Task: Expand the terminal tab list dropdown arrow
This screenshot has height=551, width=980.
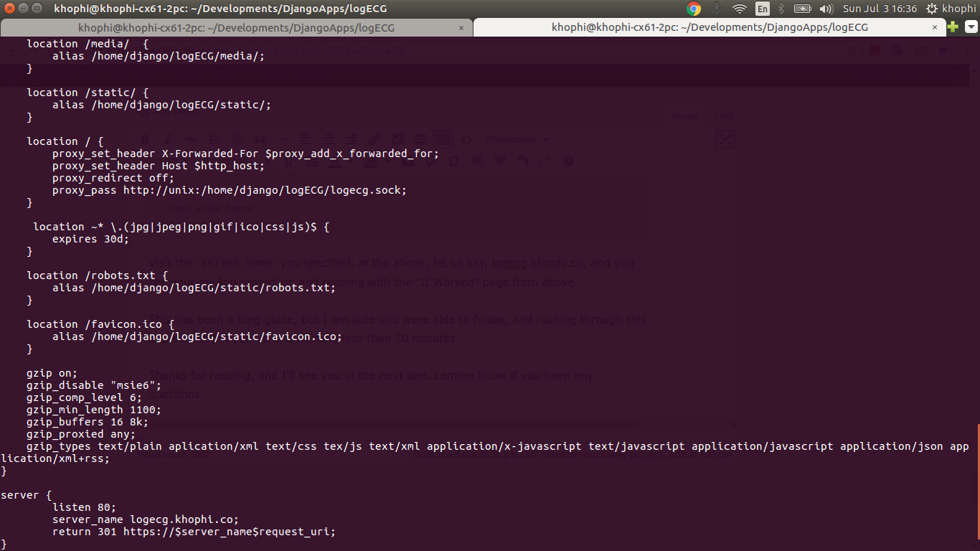Action: 971,27
